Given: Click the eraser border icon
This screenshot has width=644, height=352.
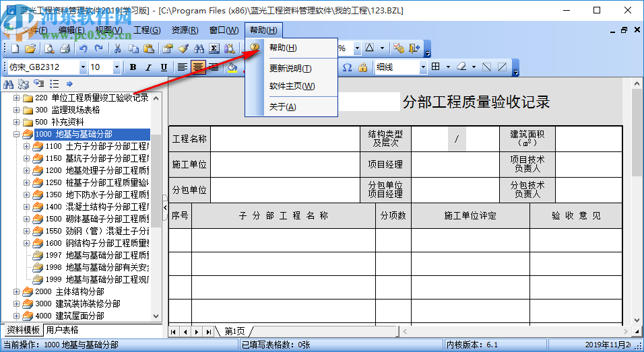Looking at the screenshot, I should (462, 67).
